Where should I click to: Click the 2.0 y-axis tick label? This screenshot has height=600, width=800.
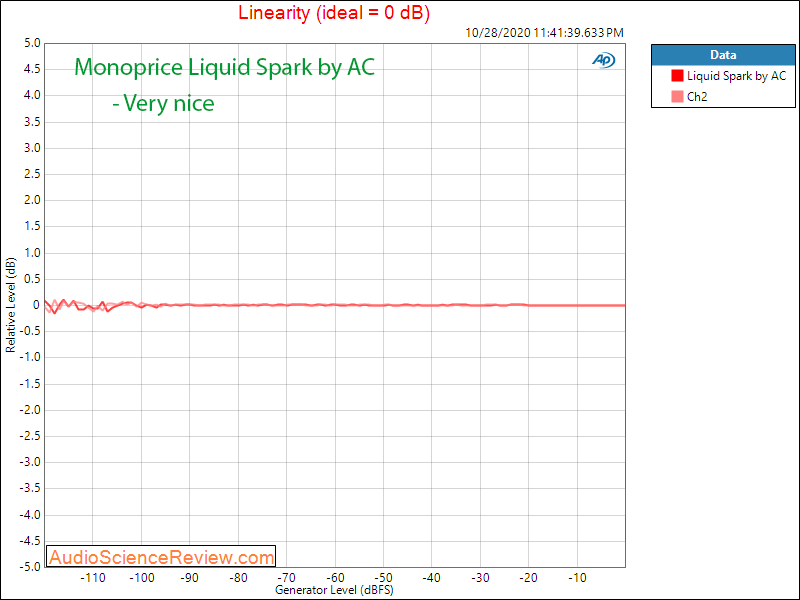(x=32, y=200)
